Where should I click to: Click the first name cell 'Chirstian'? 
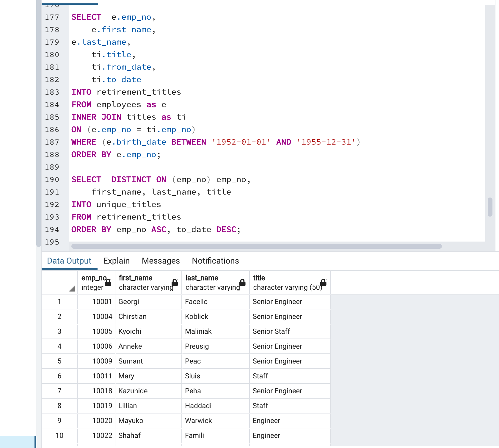(x=148, y=317)
